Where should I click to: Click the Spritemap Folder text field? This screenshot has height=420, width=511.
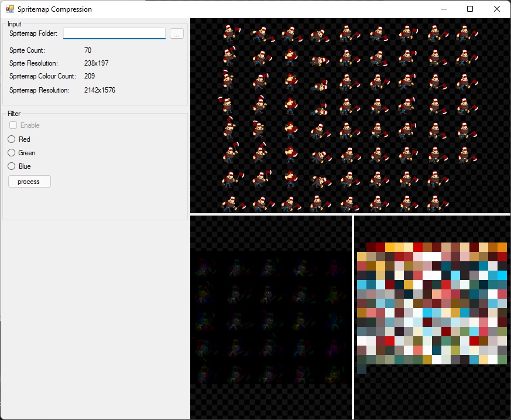point(114,33)
